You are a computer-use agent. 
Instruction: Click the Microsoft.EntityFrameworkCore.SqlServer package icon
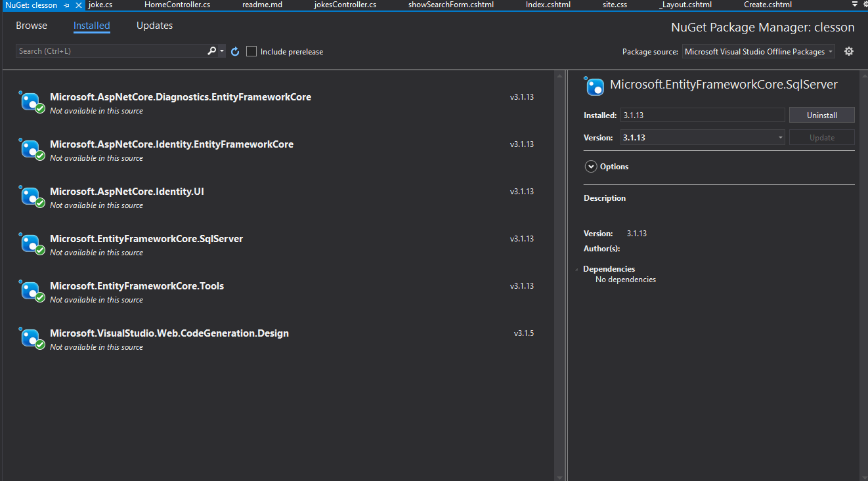click(x=32, y=243)
